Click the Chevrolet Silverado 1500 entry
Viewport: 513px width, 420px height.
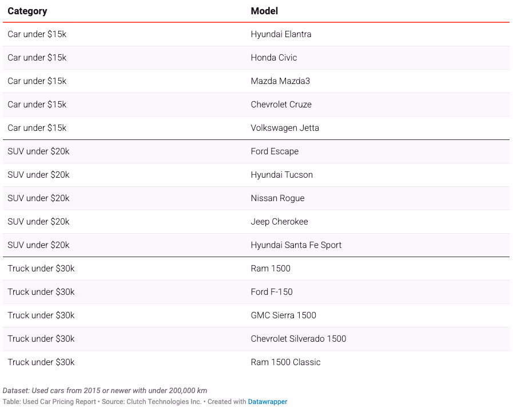(x=298, y=339)
